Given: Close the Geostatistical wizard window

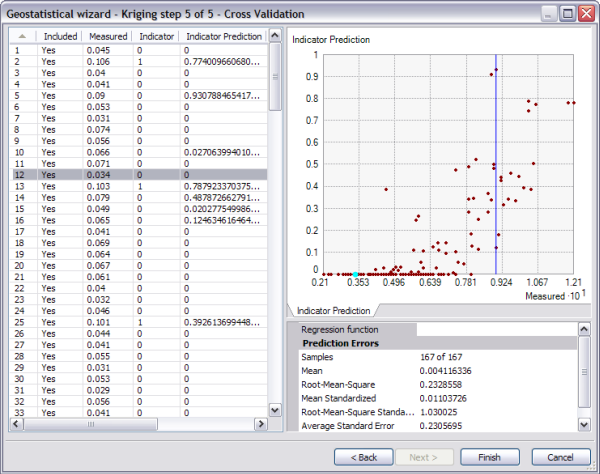Looking at the screenshot, I should tap(586, 14).
